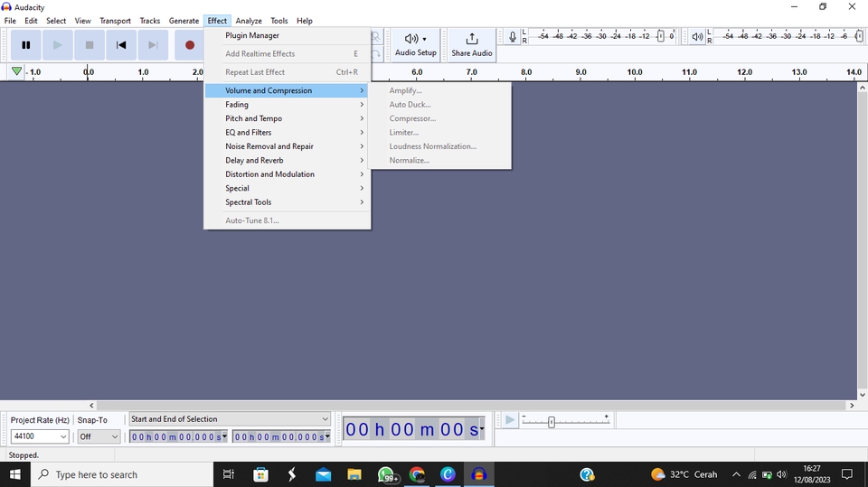Choose Loudness Normalization... in the submenu
868x487 pixels.
pyautogui.click(x=440, y=146)
